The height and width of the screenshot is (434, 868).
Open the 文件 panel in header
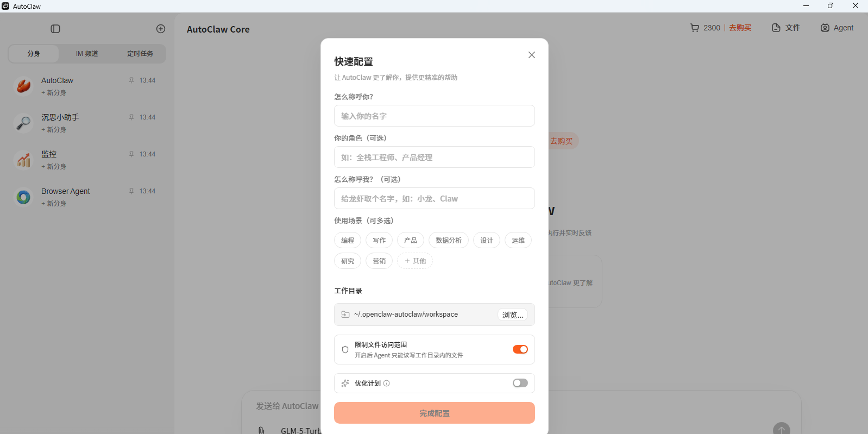pyautogui.click(x=786, y=28)
